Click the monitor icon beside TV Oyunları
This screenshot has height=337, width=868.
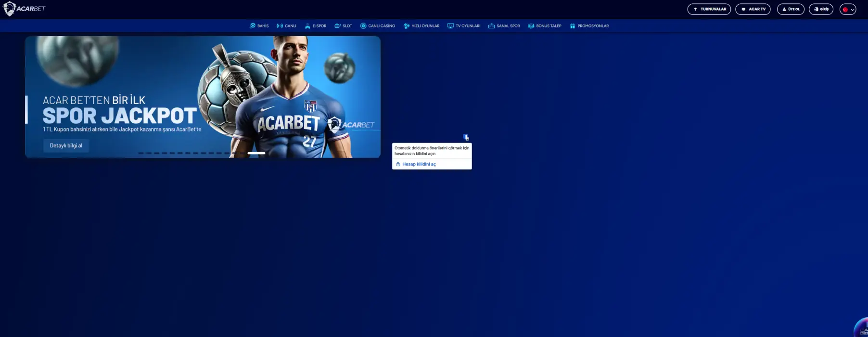pyautogui.click(x=450, y=26)
